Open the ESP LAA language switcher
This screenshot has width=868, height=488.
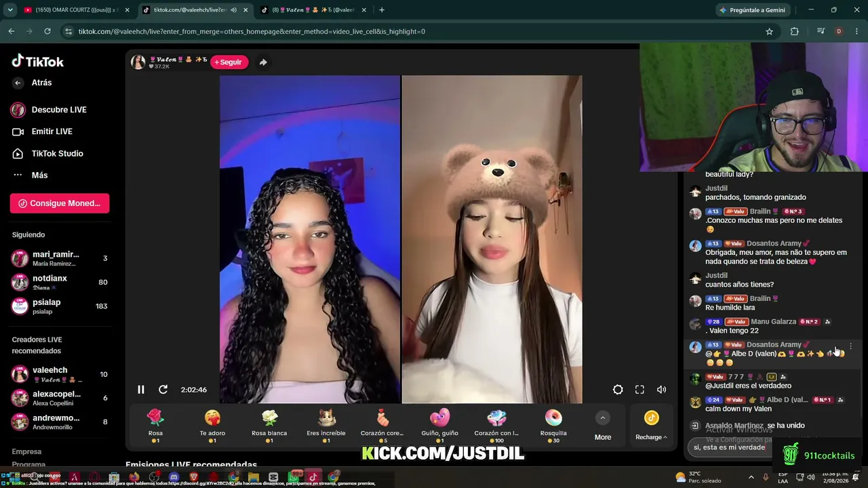click(x=783, y=477)
